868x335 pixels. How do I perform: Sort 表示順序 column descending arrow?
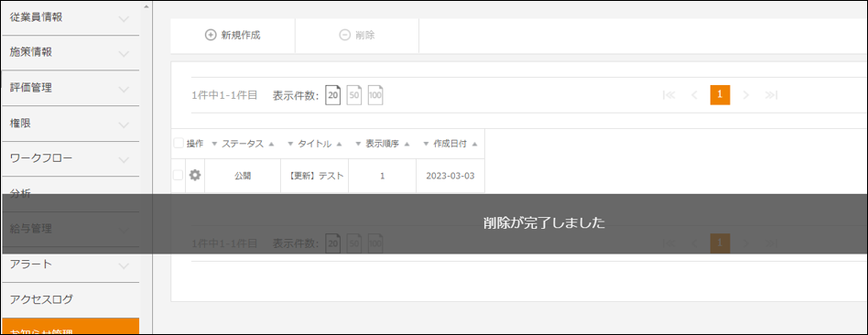pyautogui.click(x=358, y=144)
